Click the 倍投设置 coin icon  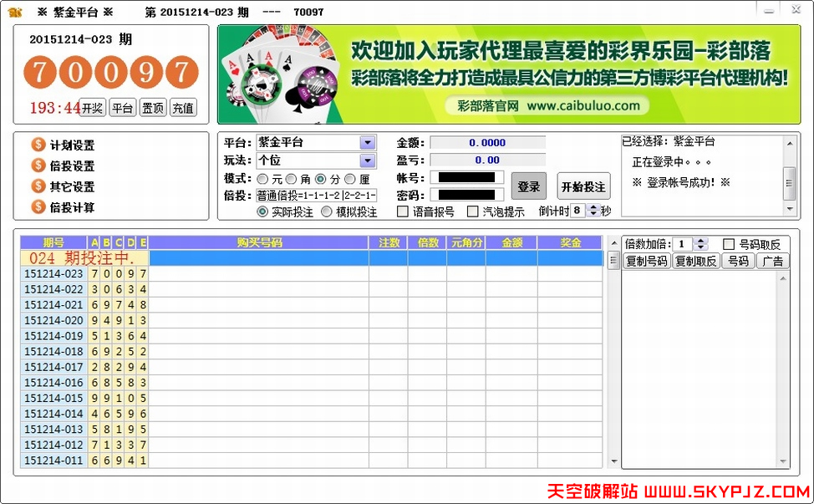(38, 165)
